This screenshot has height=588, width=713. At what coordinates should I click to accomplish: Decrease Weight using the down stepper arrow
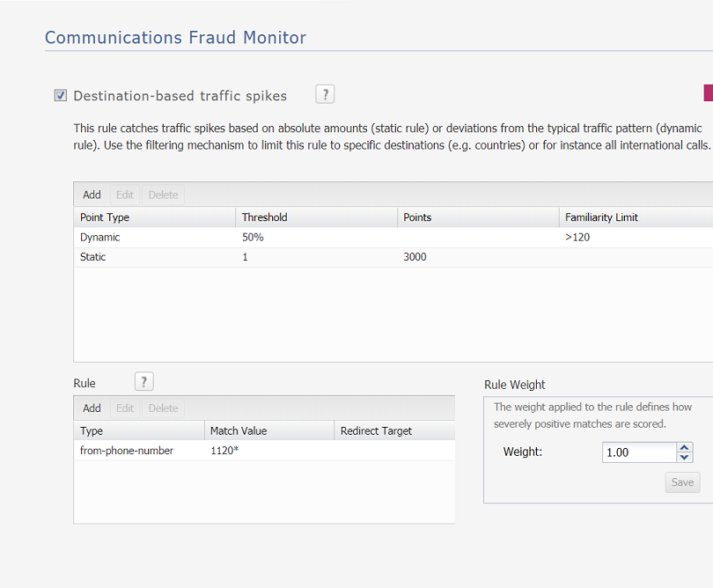click(x=684, y=456)
